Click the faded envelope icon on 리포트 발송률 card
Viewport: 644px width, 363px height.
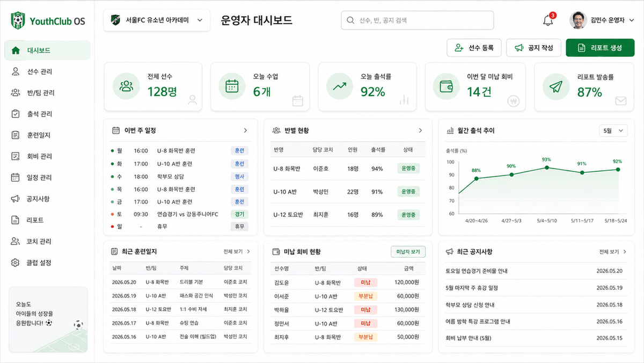621,100
